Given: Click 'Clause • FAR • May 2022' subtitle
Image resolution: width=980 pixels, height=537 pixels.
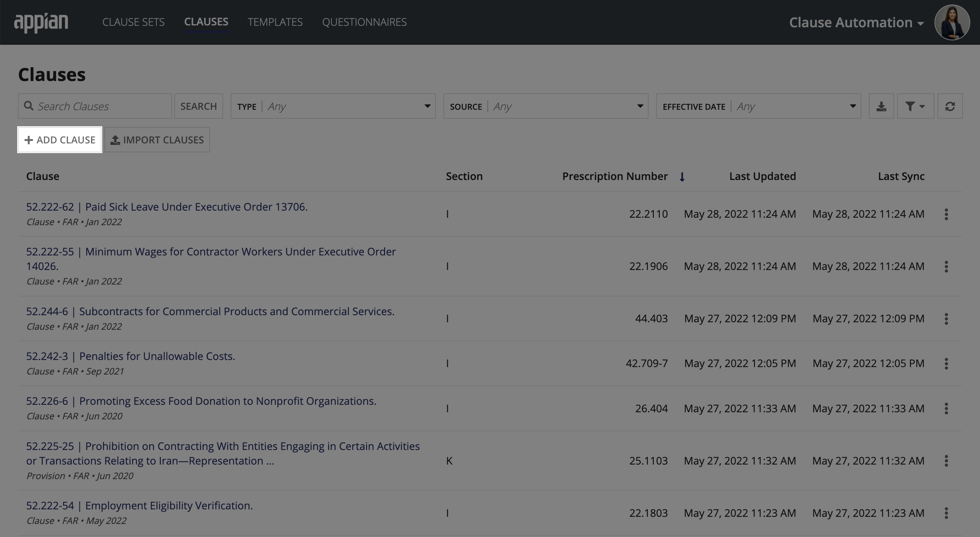Looking at the screenshot, I should click(76, 521).
